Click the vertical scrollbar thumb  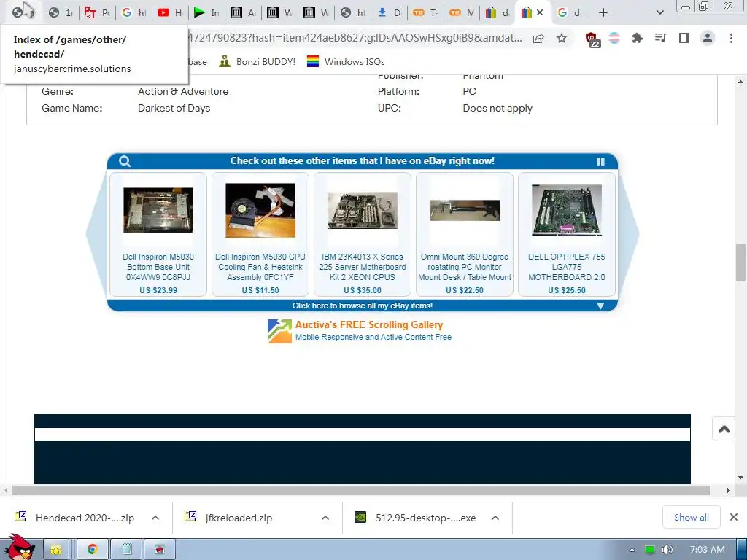click(x=740, y=262)
